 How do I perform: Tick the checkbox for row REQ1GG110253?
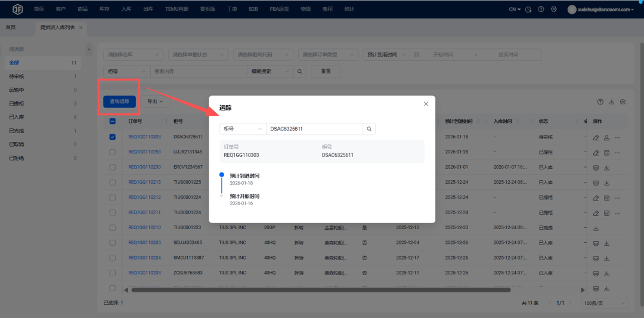coord(113,152)
